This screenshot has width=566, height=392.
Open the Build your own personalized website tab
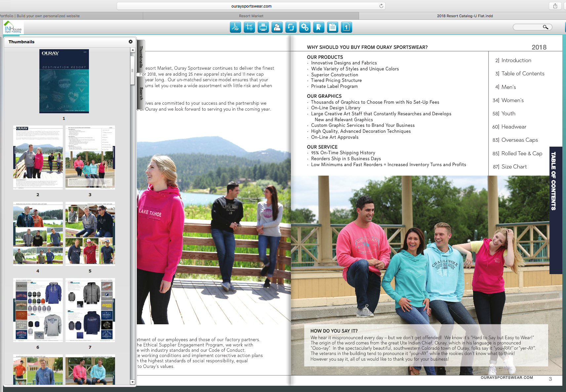pos(71,16)
